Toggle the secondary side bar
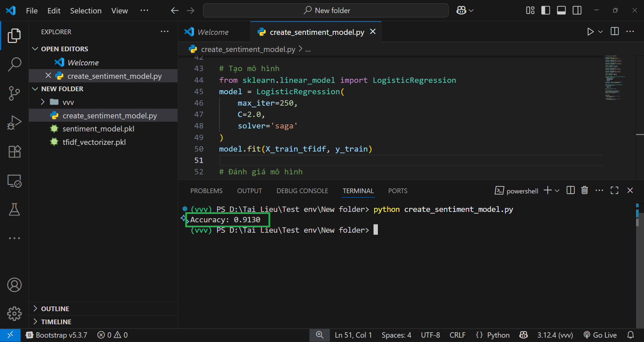This screenshot has height=342, width=644. [x=577, y=10]
